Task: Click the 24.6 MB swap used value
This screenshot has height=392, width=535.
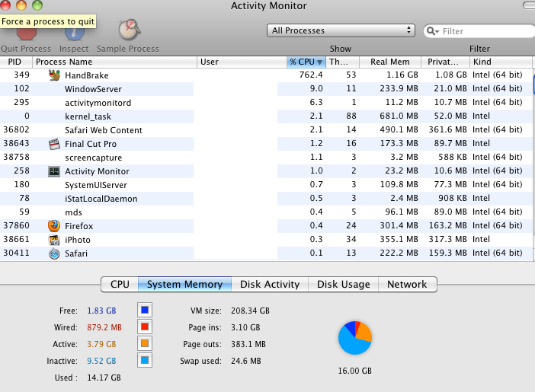Action: [245, 361]
